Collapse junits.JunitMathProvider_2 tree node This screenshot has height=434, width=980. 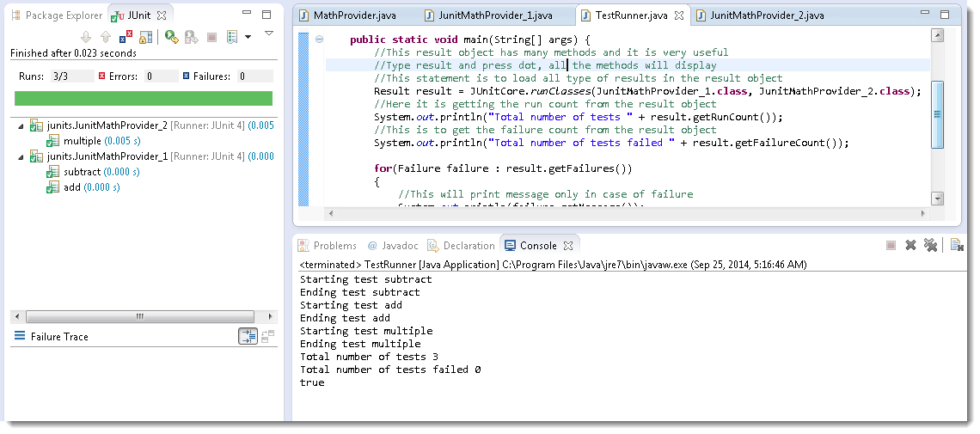[x=21, y=126]
